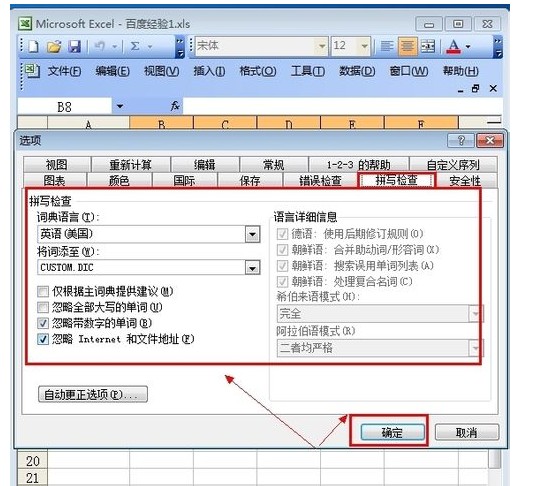Switch to the 国际 tab

(184, 180)
